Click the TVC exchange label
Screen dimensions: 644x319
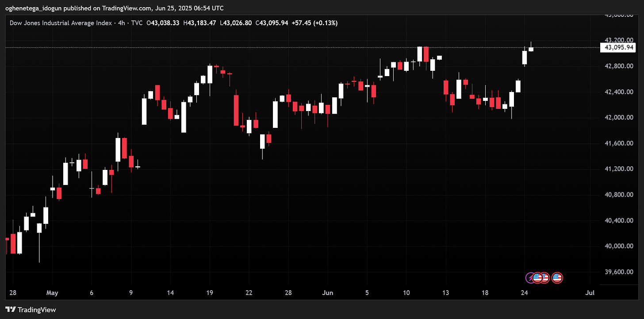tap(137, 23)
